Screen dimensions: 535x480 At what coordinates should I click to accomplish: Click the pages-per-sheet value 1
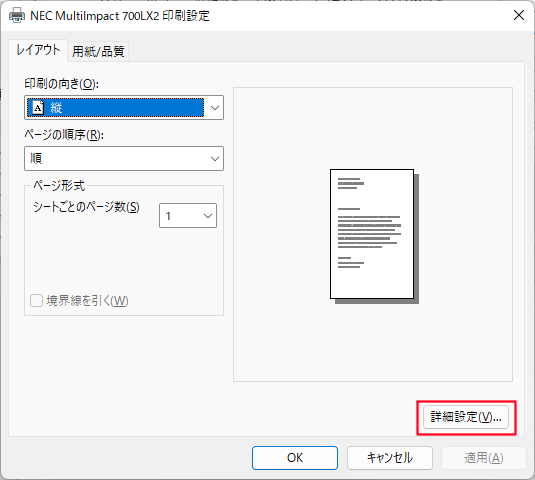click(x=168, y=216)
